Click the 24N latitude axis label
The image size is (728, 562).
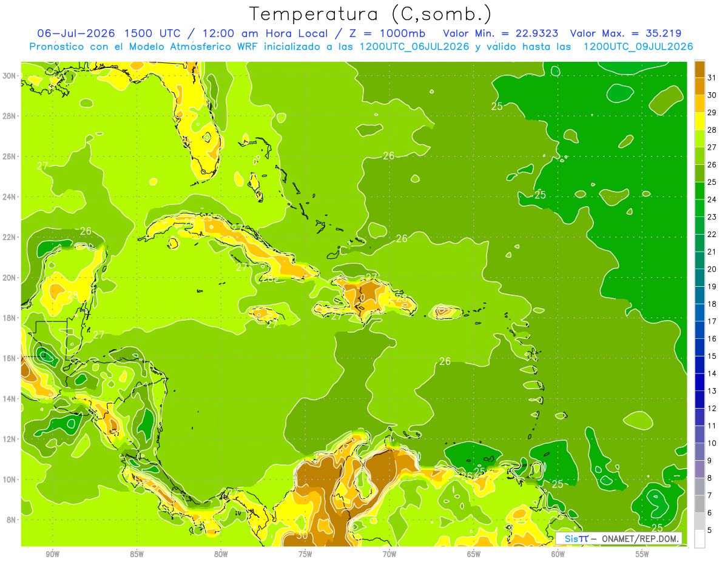tap(10, 196)
